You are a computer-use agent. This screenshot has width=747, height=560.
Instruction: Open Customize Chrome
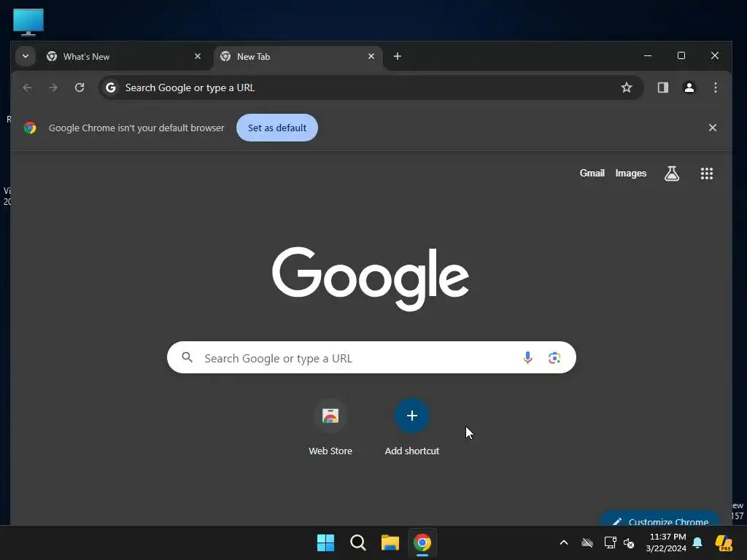pos(659,519)
